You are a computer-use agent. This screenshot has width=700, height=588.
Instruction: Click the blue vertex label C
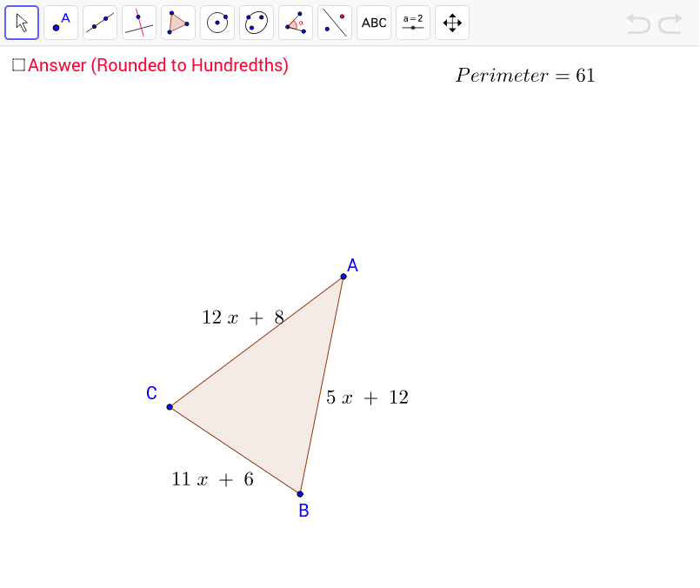[152, 393]
